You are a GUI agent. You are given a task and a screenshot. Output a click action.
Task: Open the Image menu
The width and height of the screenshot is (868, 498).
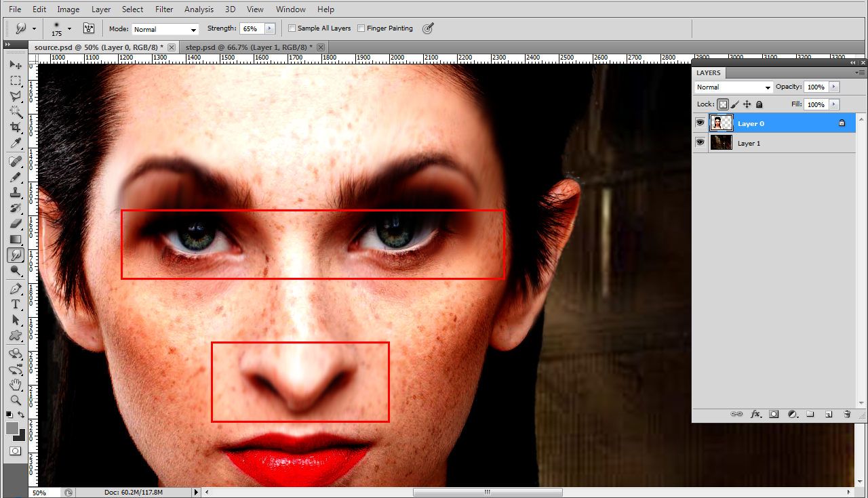pos(68,9)
